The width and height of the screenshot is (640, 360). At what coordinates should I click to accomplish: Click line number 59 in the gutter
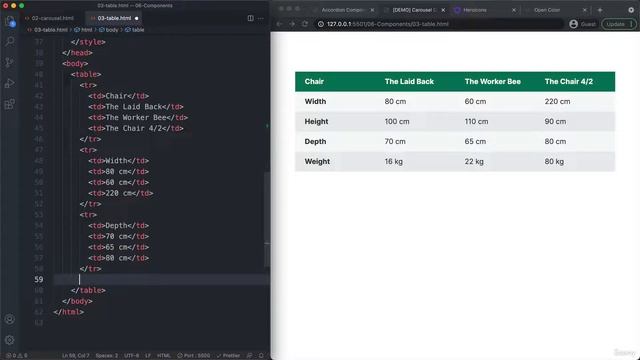pyautogui.click(x=38, y=280)
